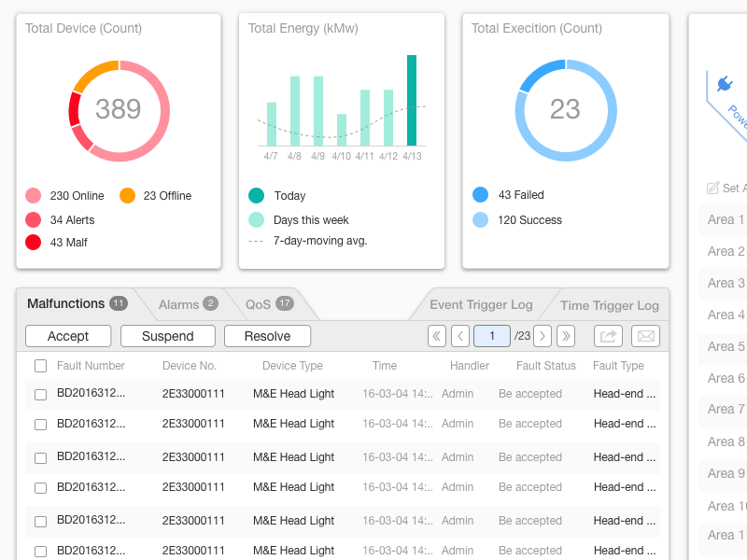747x560 pixels.
Task: Click the Accept button
Action: (68, 336)
